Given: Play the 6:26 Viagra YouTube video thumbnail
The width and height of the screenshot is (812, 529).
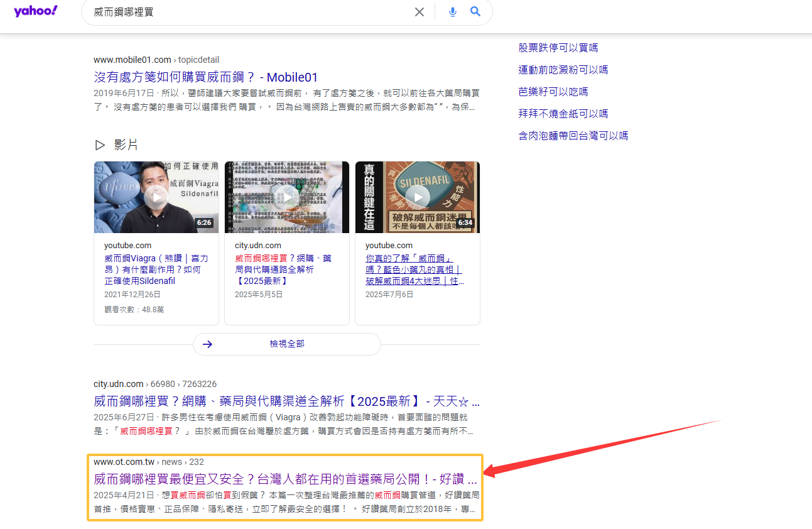Looking at the screenshot, I should (x=156, y=197).
